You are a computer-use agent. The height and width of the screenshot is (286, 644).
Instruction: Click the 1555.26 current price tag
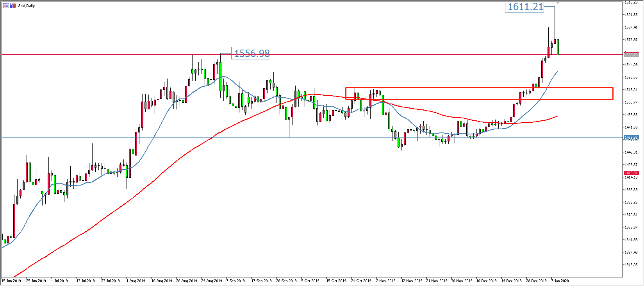(x=631, y=55)
